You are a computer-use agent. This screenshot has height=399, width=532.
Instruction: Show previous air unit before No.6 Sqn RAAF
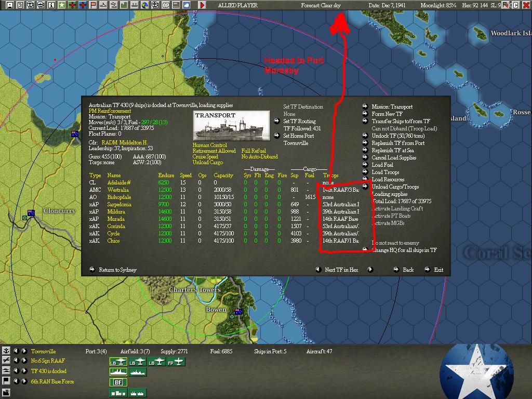[16, 361]
